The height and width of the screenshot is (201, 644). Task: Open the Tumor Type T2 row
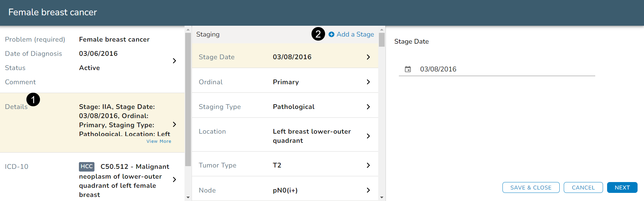[x=285, y=165]
